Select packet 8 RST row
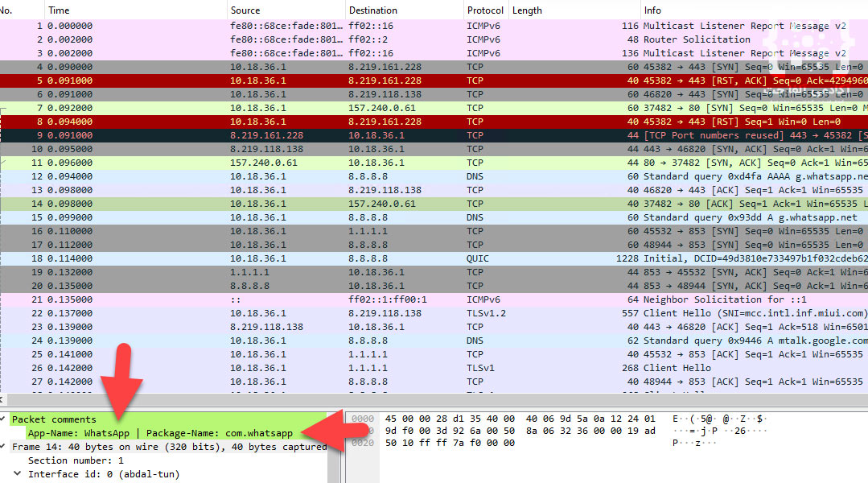868x483 pixels. (434, 122)
